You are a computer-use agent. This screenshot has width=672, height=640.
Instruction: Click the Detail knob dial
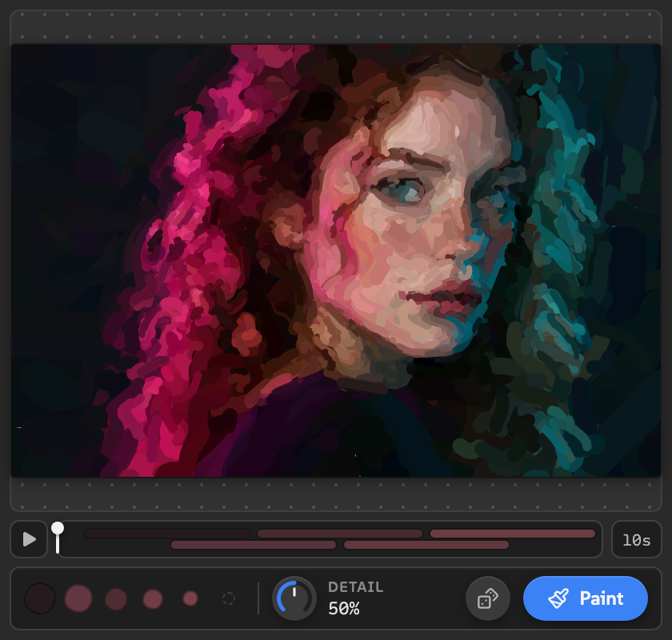click(x=294, y=598)
